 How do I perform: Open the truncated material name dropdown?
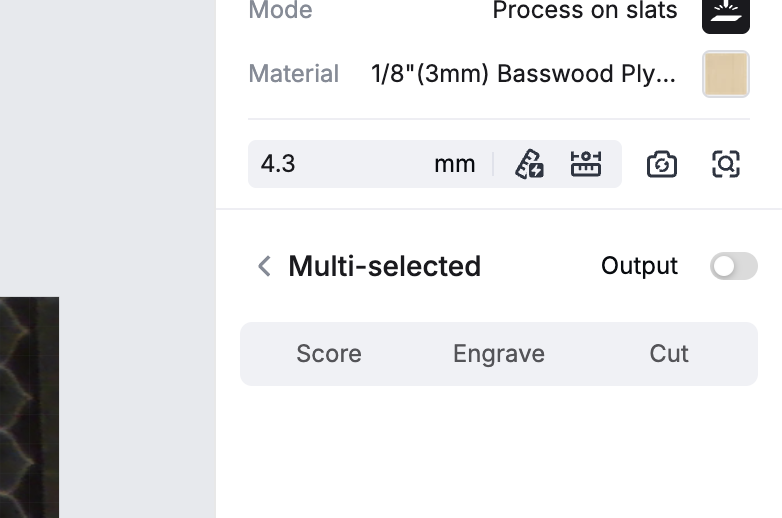click(524, 74)
